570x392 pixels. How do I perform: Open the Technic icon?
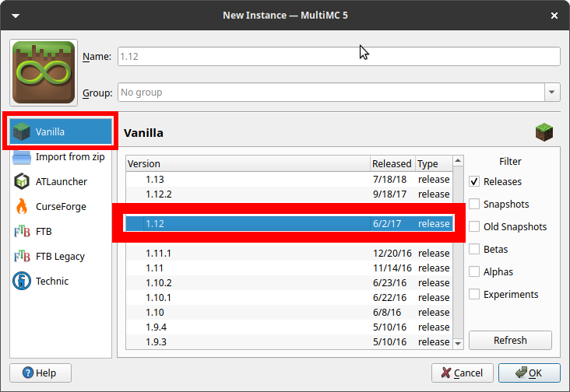(22, 281)
